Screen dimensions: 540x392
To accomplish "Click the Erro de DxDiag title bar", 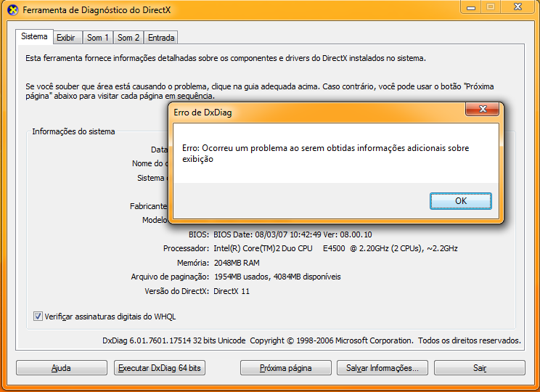I will [x=317, y=113].
